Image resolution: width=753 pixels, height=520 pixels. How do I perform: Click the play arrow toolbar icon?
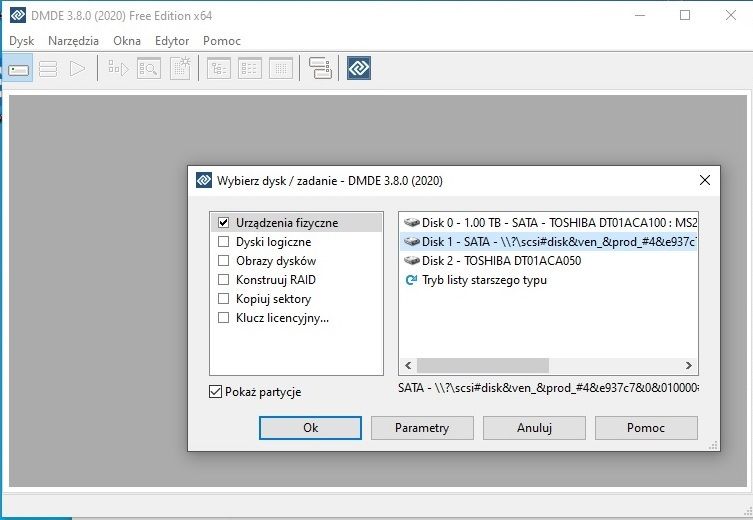[x=77, y=69]
